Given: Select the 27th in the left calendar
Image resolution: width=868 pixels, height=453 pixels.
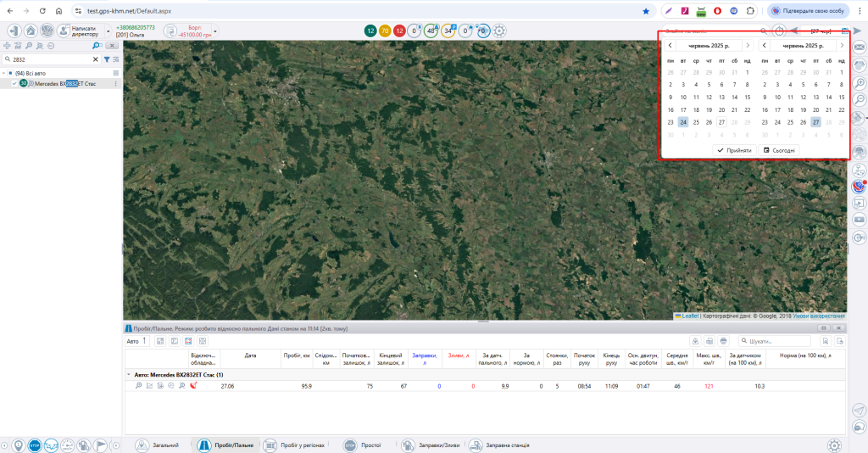Looking at the screenshot, I should coord(721,122).
